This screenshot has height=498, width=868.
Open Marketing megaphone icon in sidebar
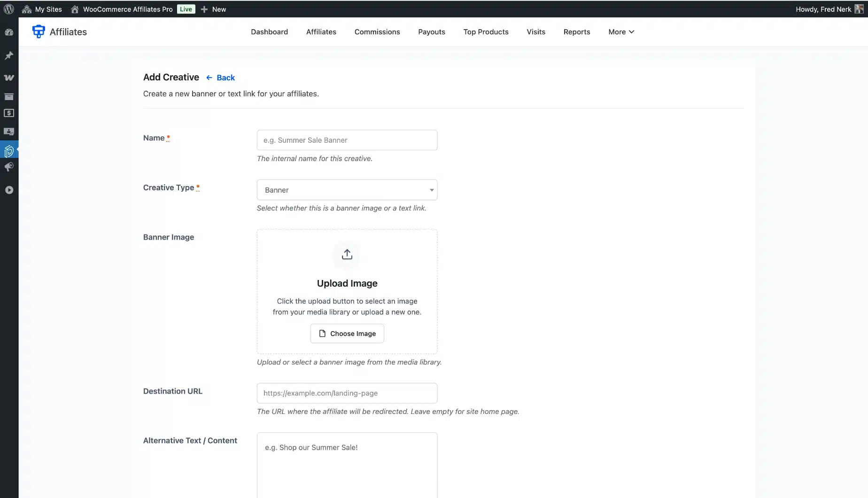pos(9,167)
